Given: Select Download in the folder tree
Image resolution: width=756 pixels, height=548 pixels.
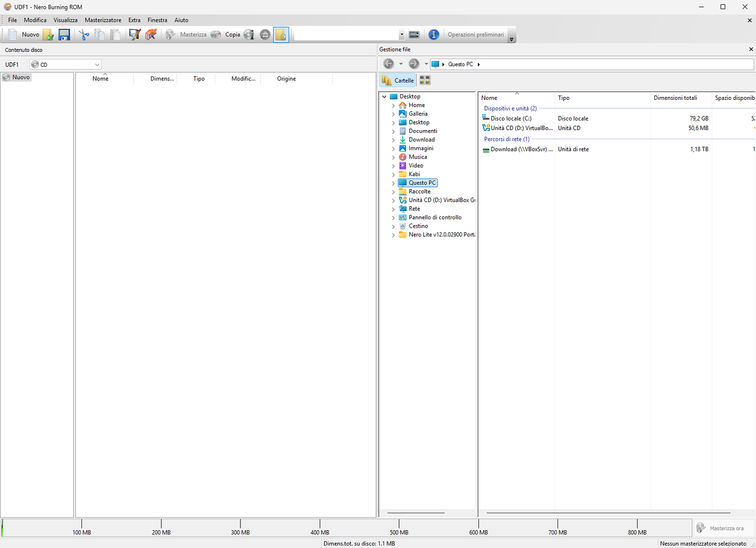Looking at the screenshot, I should (x=422, y=140).
